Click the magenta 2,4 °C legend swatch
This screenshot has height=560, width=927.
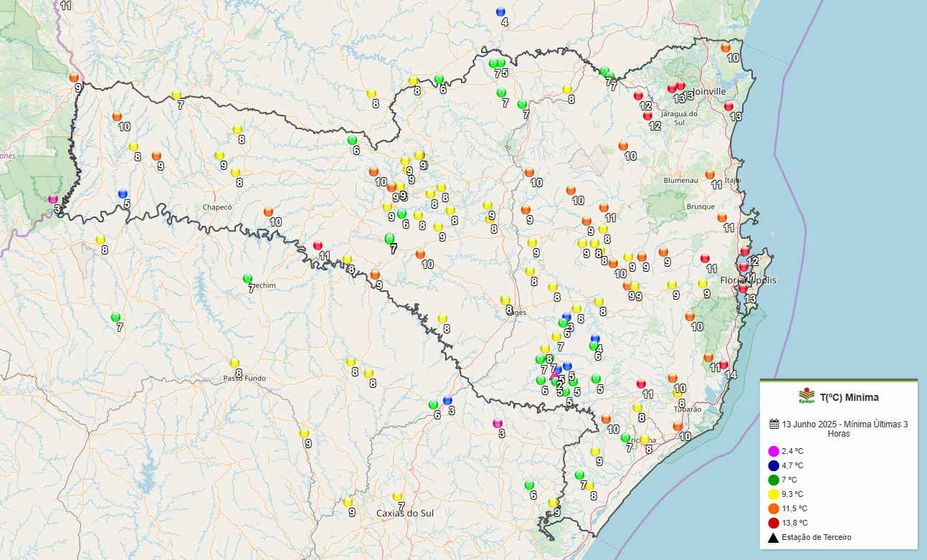point(774,451)
